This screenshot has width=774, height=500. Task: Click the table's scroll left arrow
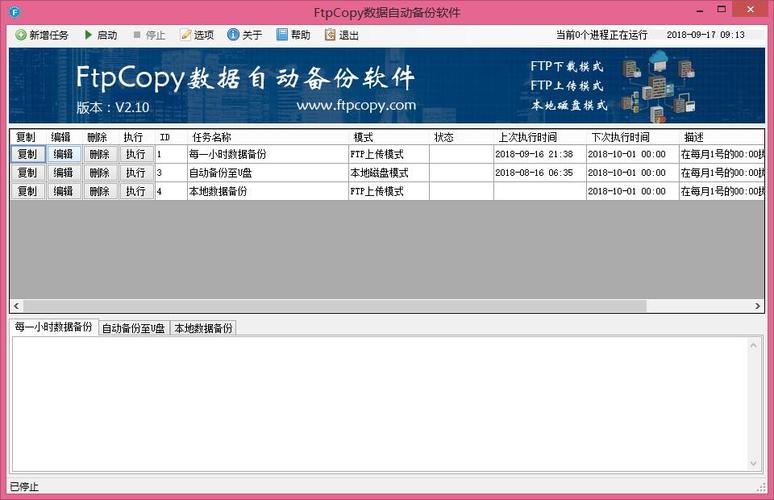[16, 306]
